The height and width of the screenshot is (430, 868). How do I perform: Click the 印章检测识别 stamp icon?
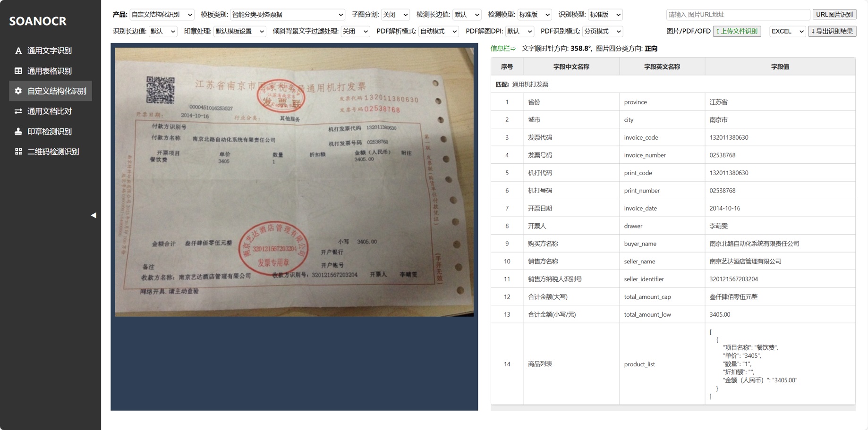tap(18, 132)
